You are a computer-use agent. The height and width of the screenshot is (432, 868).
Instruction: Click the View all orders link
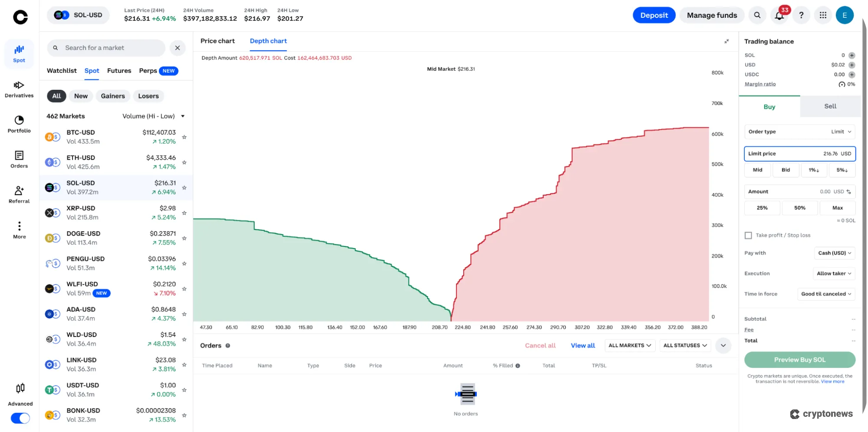[x=582, y=345]
